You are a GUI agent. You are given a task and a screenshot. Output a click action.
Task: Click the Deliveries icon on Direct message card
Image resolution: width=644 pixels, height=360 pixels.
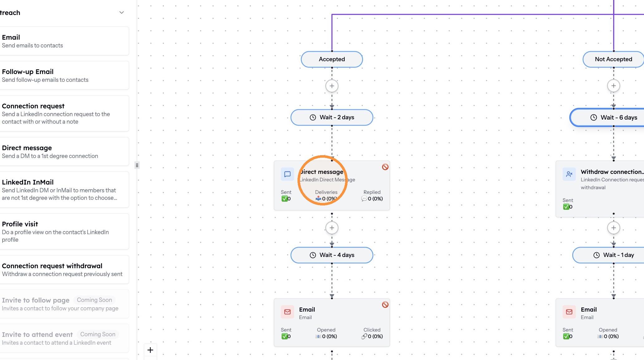(318, 199)
